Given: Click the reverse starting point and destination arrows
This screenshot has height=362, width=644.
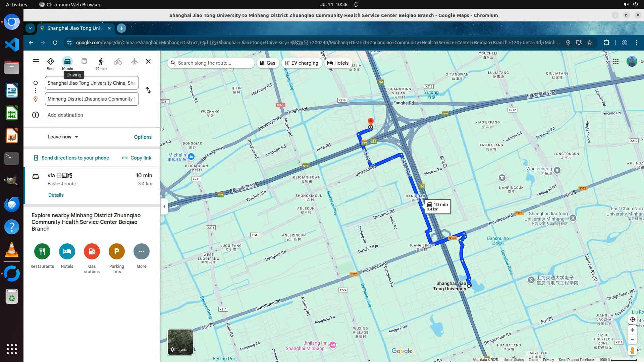Looking at the screenshot, I should click(x=148, y=90).
